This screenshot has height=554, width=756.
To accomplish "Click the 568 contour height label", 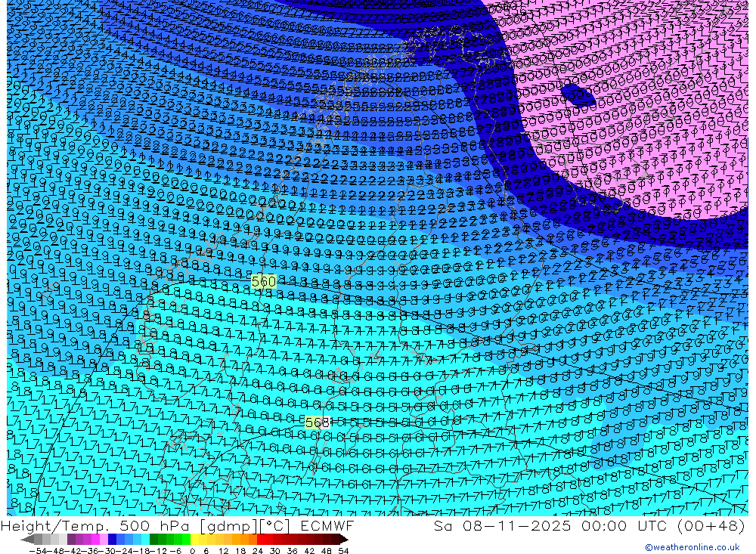I will point(318,422).
